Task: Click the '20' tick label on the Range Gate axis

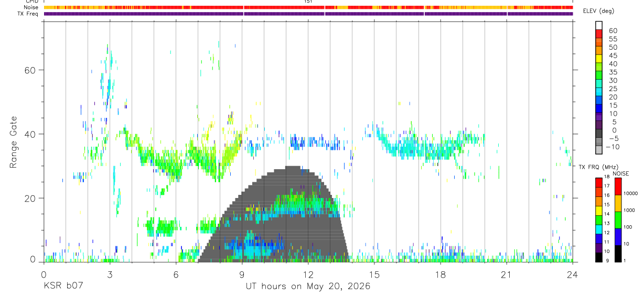Action: (x=30, y=198)
